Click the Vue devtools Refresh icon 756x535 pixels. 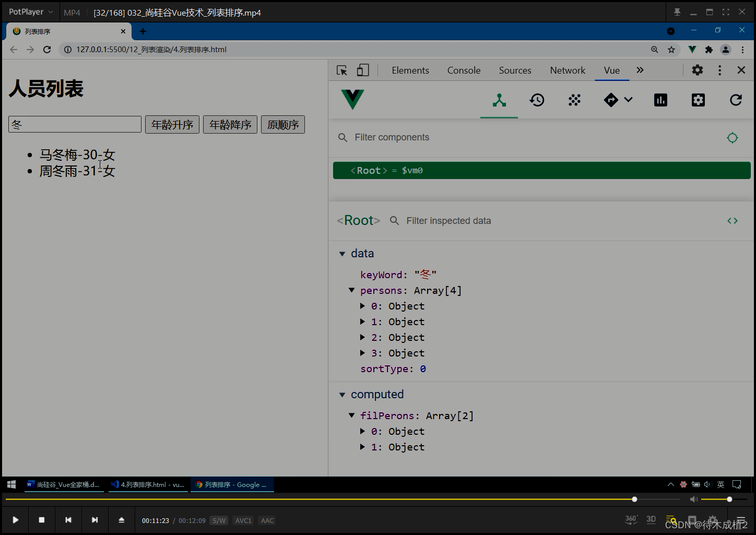point(736,100)
